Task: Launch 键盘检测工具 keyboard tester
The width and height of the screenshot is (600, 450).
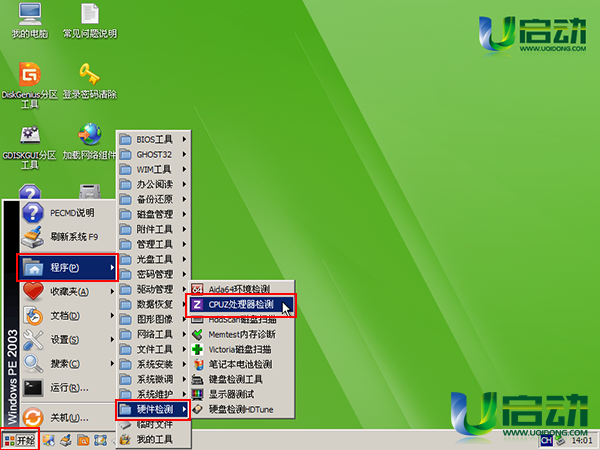Action: pos(242,379)
